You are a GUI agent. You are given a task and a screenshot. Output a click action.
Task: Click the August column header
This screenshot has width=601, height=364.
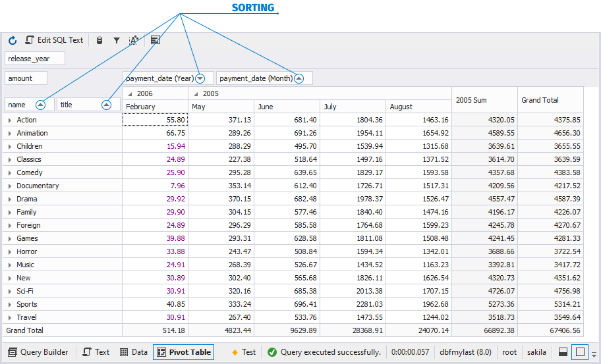click(419, 107)
